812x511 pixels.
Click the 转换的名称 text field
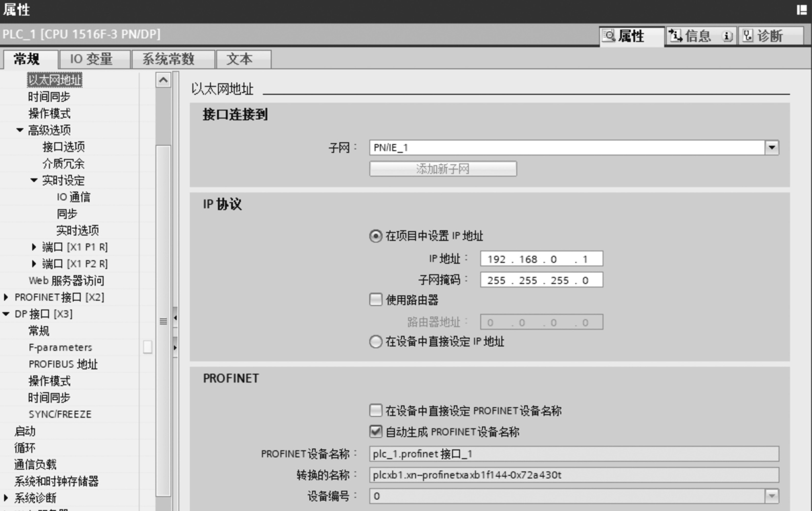coord(574,475)
